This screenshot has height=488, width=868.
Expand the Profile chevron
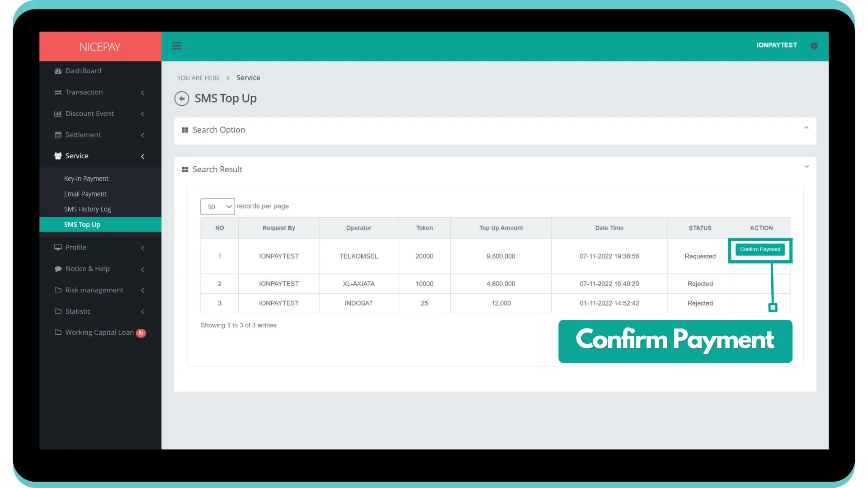pos(142,248)
